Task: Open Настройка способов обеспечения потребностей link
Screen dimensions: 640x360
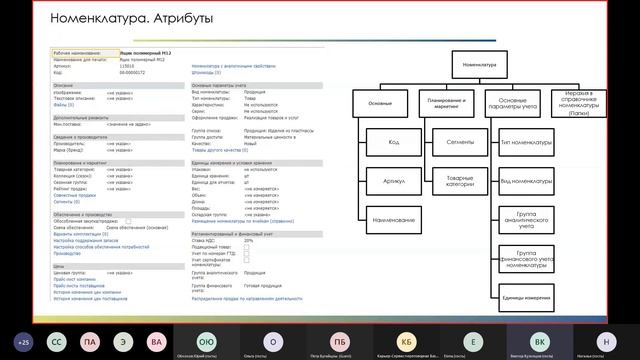Action: pyautogui.click(x=101, y=247)
